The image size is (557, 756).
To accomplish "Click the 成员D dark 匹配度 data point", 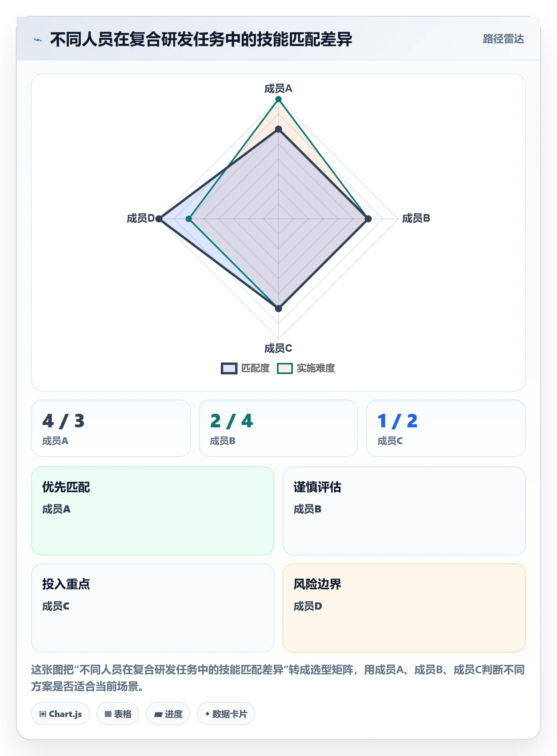I will point(159,219).
